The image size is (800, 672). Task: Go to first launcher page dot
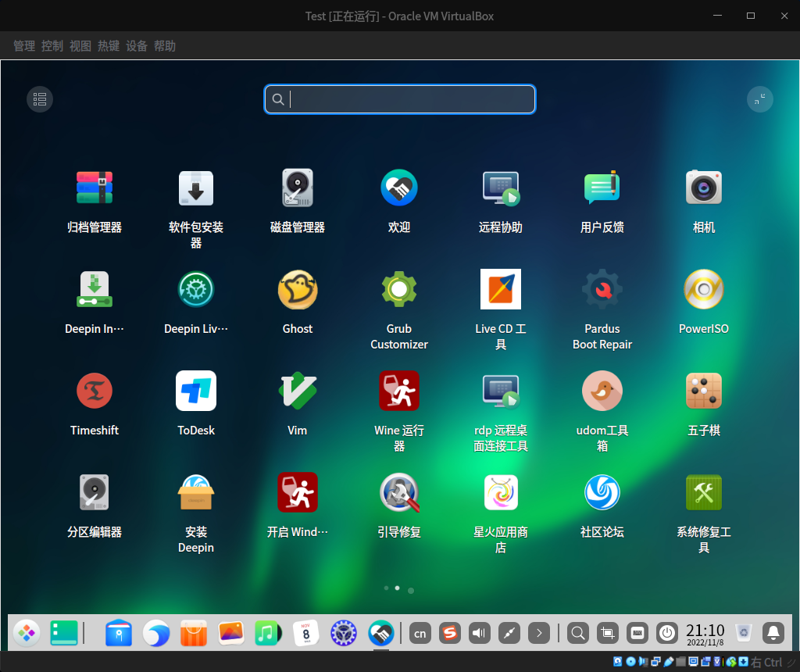click(386, 588)
